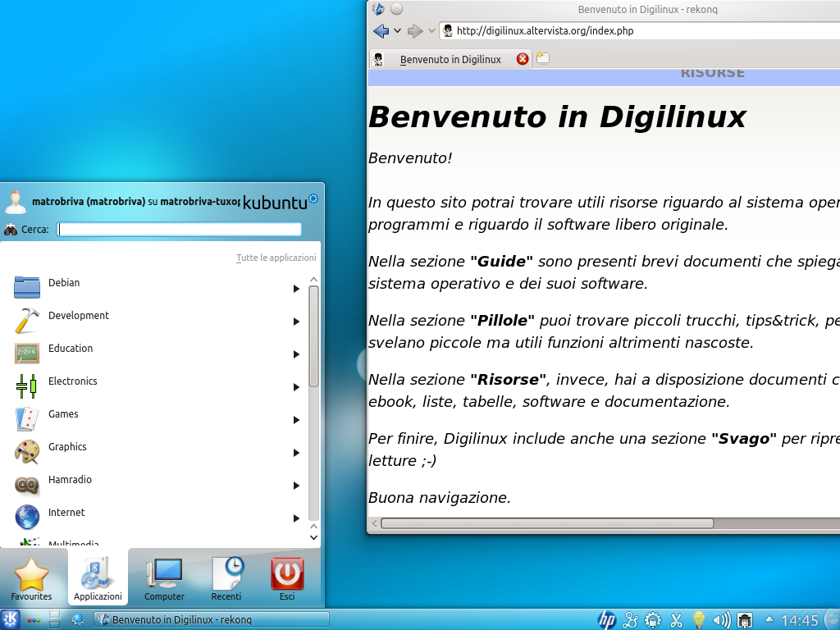Image resolution: width=840 pixels, height=630 pixels.
Task: Click the device notifier tray icon
Action: coord(745,620)
